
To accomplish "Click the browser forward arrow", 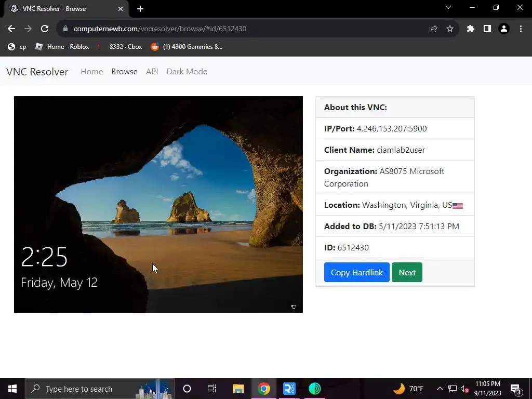I will coord(28,29).
